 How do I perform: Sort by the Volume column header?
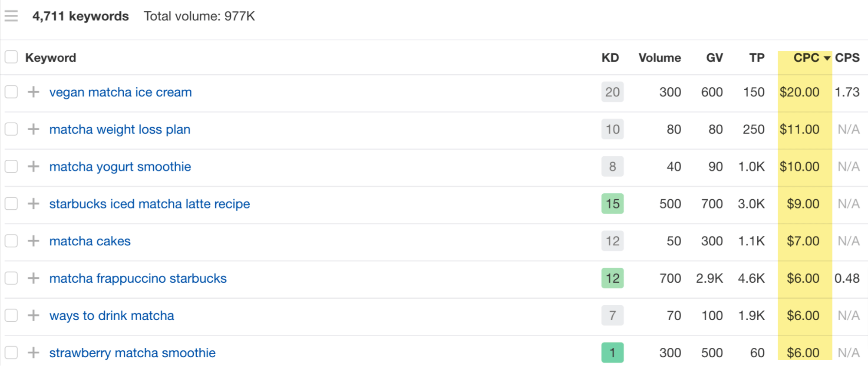click(x=659, y=58)
